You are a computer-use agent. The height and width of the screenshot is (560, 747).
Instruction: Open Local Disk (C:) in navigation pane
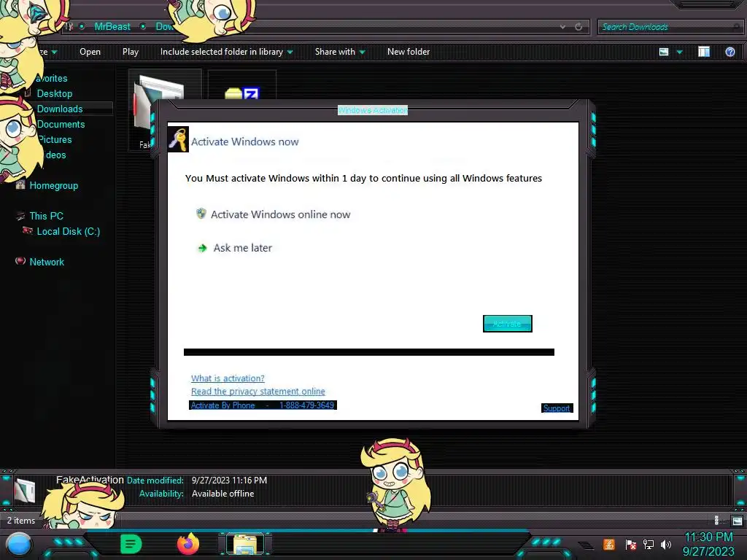click(x=69, y=231)
